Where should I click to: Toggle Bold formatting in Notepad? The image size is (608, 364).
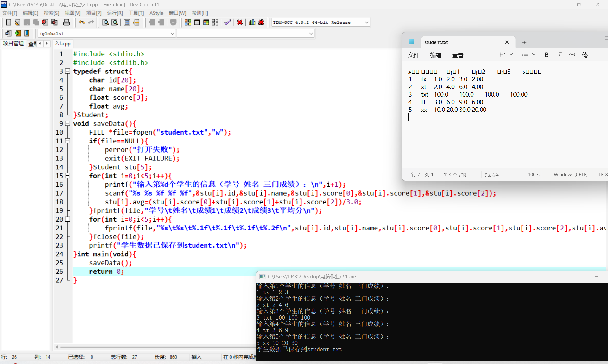click(x=547, y=55)
